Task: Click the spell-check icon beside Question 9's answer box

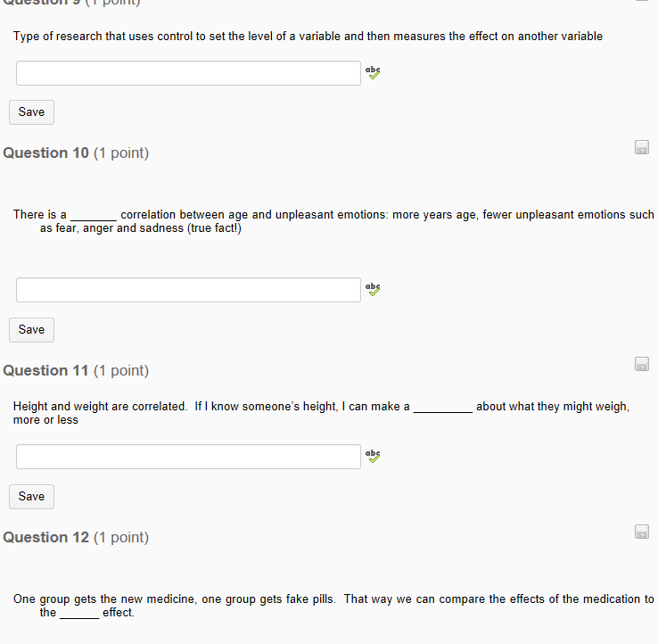Action: pyautogui.click(x=373, y=72)
